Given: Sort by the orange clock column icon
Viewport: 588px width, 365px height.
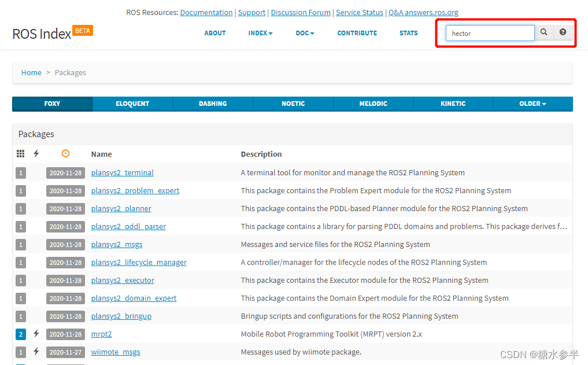Looking at the screenshot, I should [x=66, y=153].
